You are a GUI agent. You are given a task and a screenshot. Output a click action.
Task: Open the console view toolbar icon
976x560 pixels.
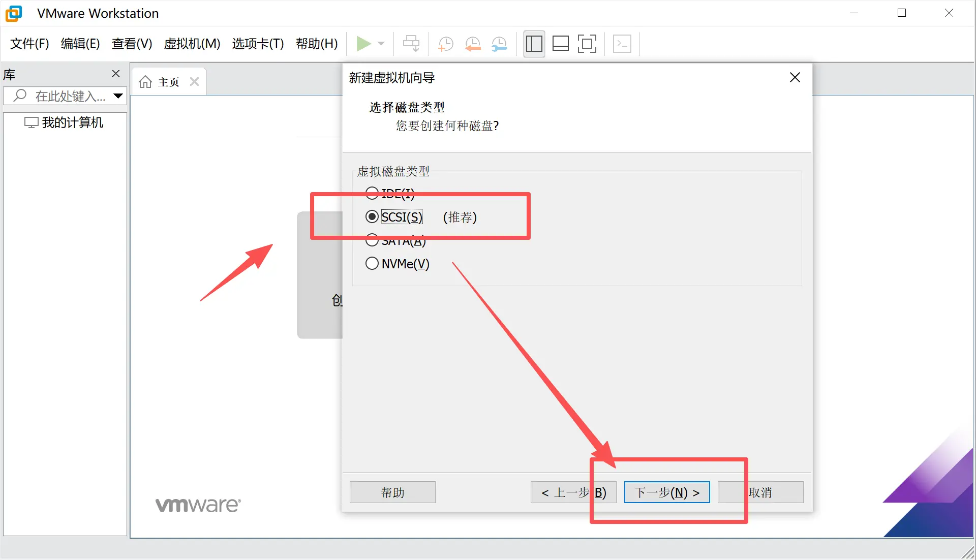click(622, 44)
